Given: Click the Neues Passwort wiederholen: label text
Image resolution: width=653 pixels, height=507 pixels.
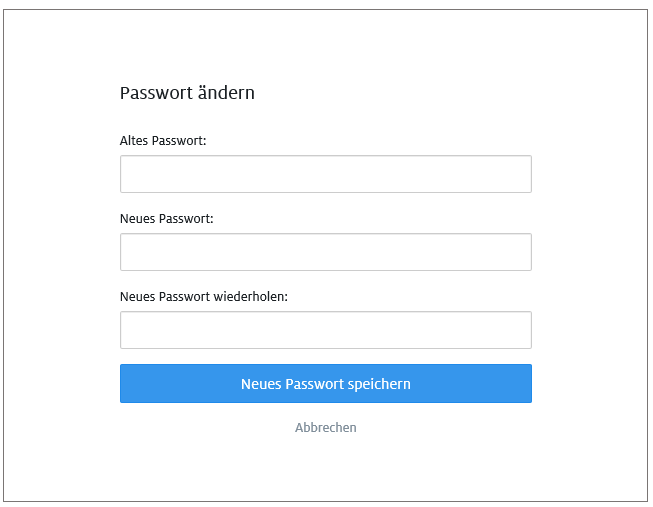Looking at the screenshot, I should [x=204, y=296].
